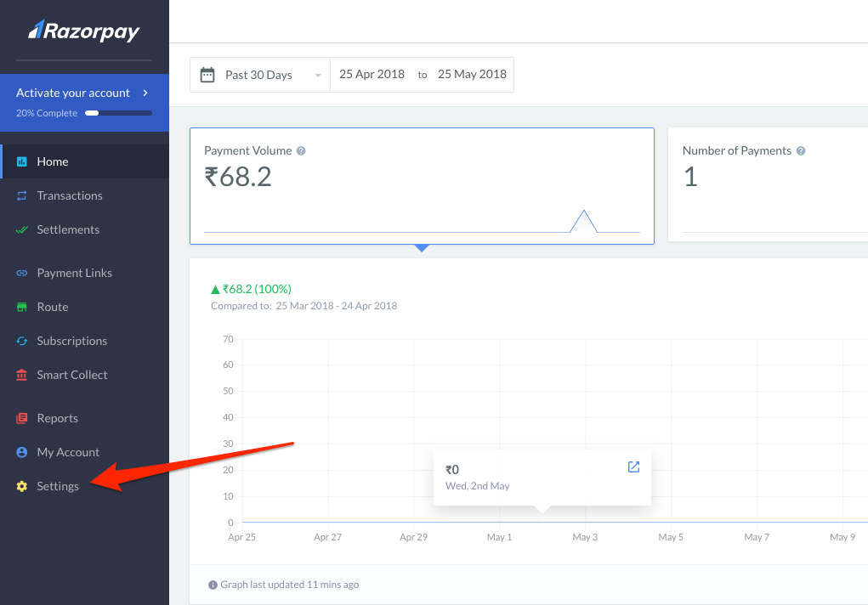Image resolution: width=868 pixels, height=605 pixels.
Task: Open My Account page
Action: coord(85,452)
